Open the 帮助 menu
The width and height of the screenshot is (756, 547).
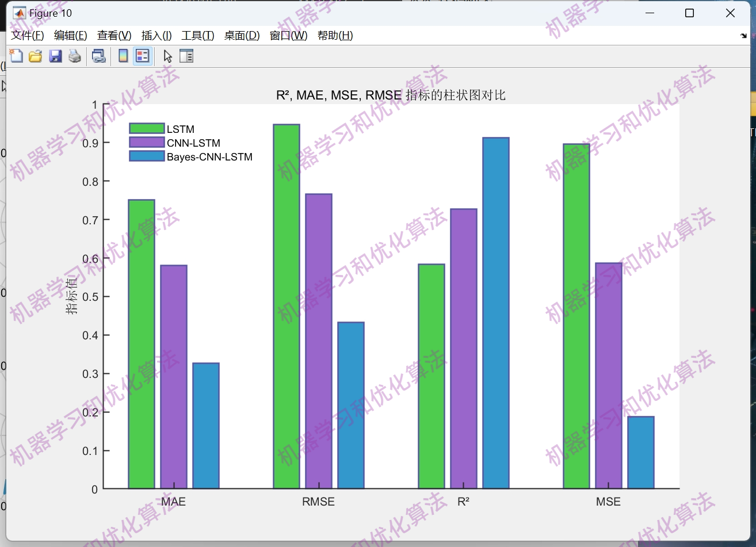tap(335, 35)
